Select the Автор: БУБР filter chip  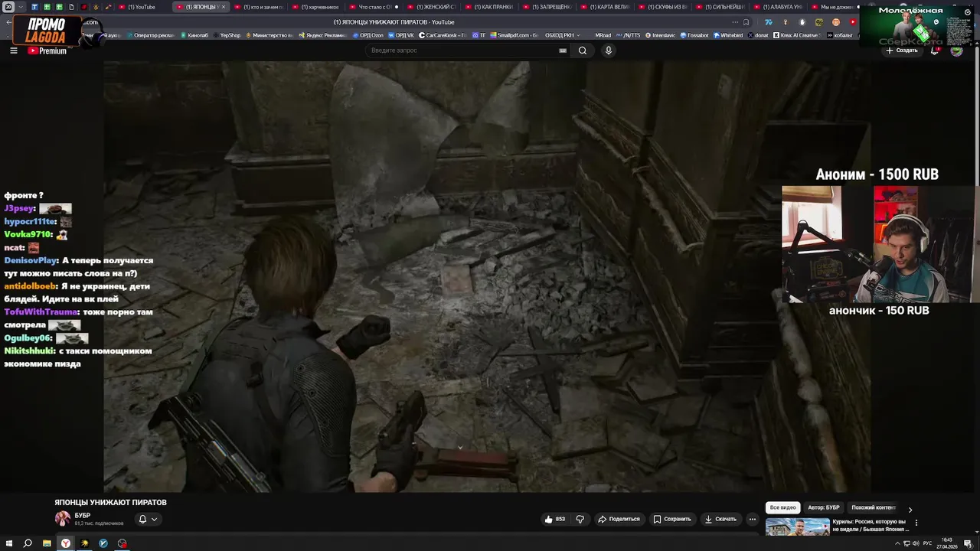click(824, 507)
